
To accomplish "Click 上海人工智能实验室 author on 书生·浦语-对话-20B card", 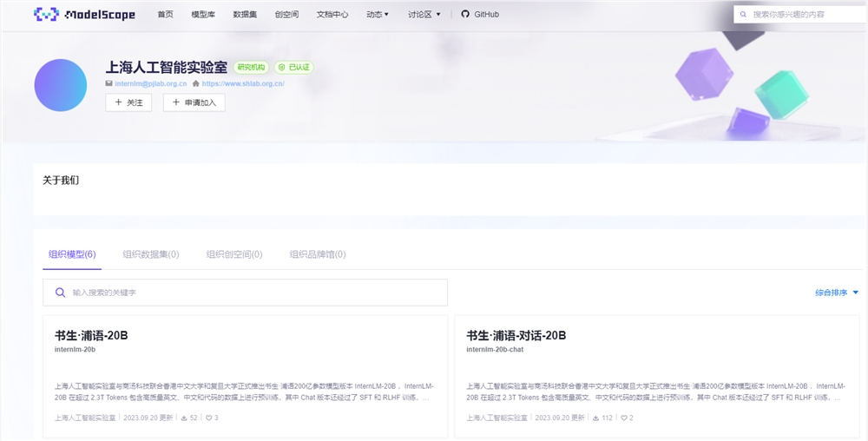I will (x=497, y=418).
